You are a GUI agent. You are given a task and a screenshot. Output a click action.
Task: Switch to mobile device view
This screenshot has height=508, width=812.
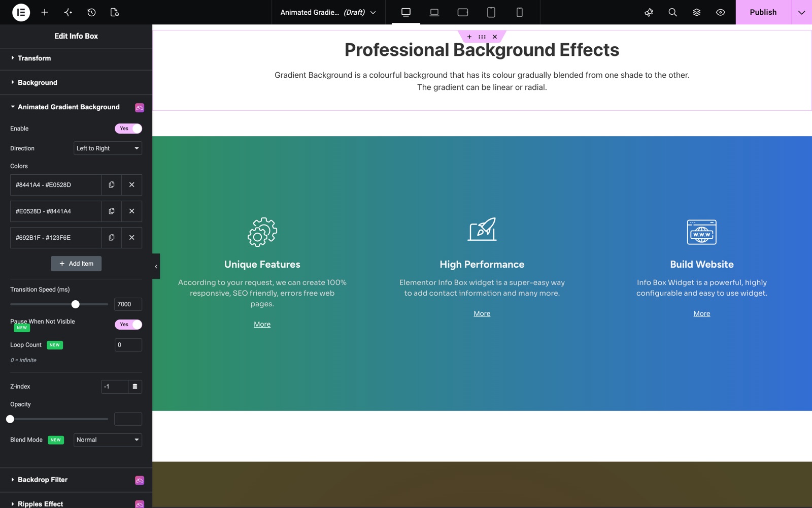(x=520, y=12)
